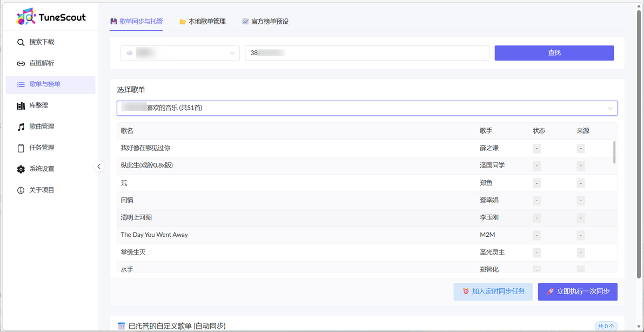This screenshot has height=332, width=644.
Task: Click the list icon beside 歌单与榜单
Action: pyautogui.click(x=21, y=85)
